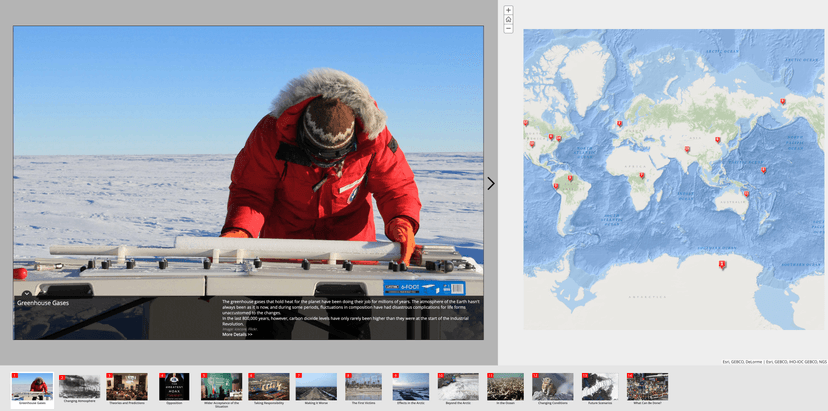
Task: Select the Opposition thumbnail
Action: (174, 387)
